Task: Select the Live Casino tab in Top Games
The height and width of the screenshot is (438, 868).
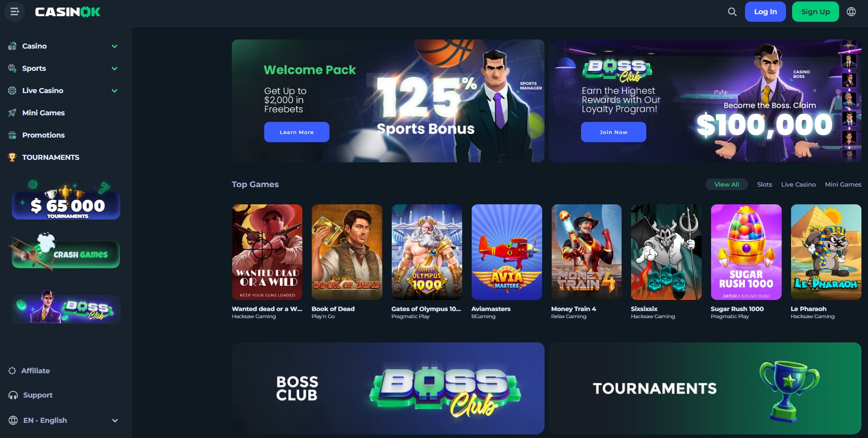Action: point(798,185)
